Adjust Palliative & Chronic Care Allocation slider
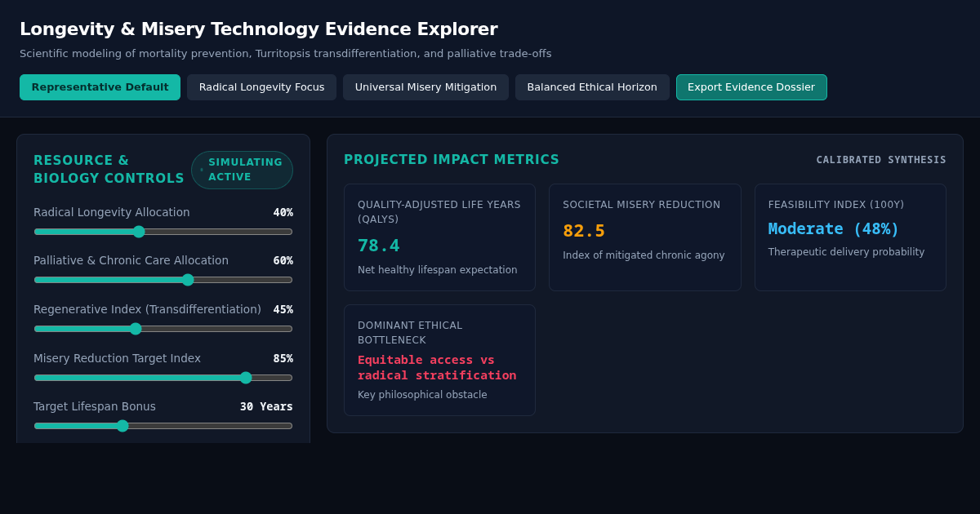980x514 pixels. [x=163, y=280]
